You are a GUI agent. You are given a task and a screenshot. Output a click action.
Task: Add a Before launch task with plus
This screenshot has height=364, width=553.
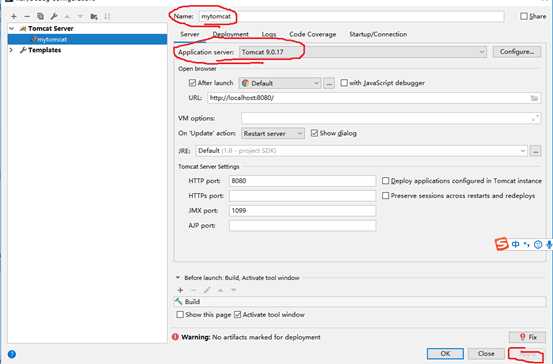pos(180,290)
